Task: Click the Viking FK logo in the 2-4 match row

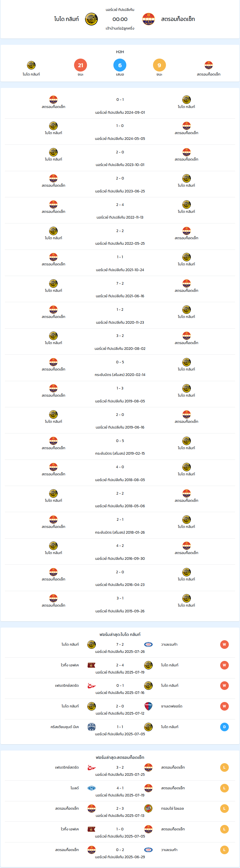Action: click(92, 665)
